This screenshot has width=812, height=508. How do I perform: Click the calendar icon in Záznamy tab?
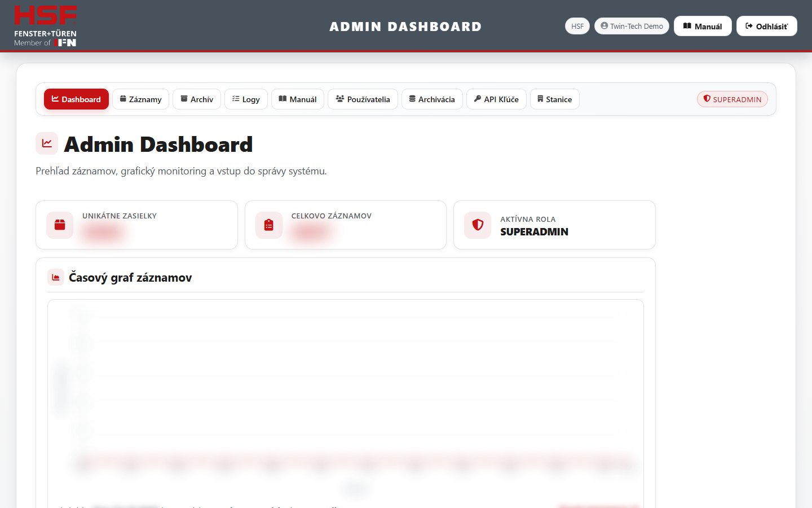(123, 99)
